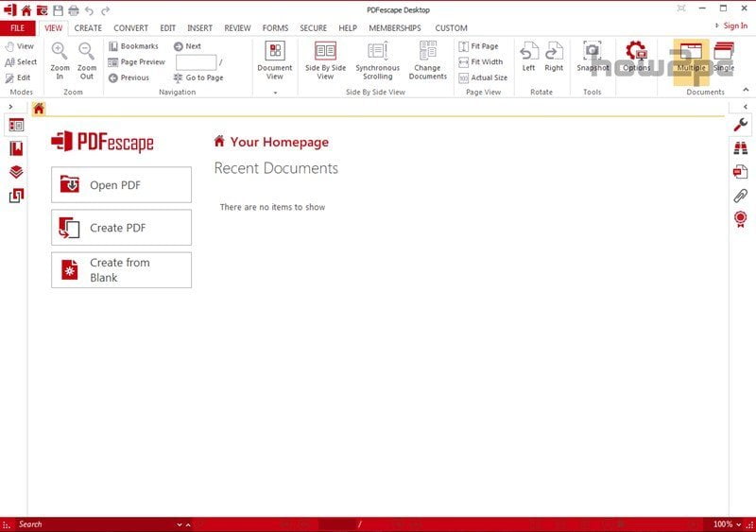Screen dimensions: 756x532
Task: Select Single document mode
Action: tap(724, 57)
